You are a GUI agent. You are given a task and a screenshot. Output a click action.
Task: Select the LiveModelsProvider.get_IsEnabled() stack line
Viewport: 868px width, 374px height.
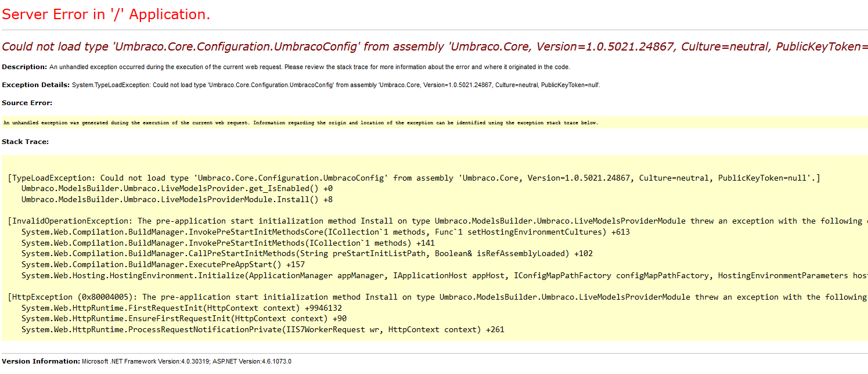pos(177,189)
